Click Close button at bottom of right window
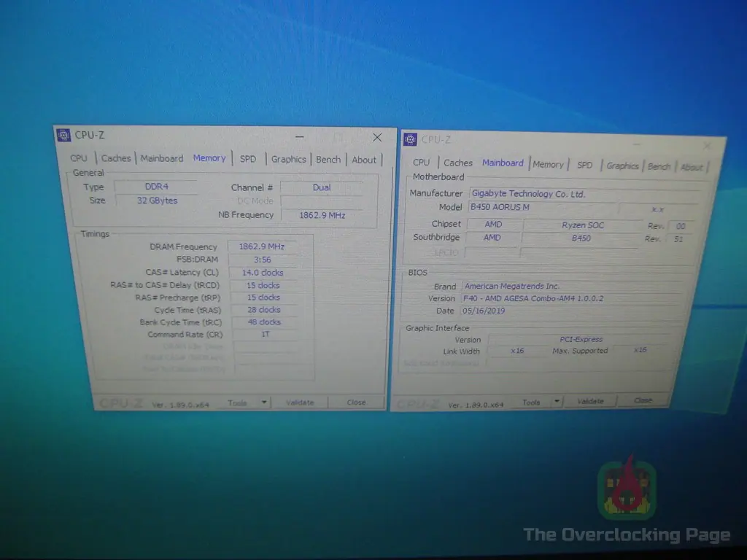The height and width of the screenshot is (560, 747). tap(643, 400)
